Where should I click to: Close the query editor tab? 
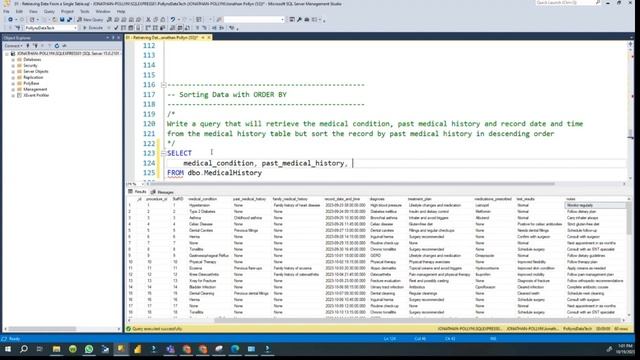(x=209, y=37)
